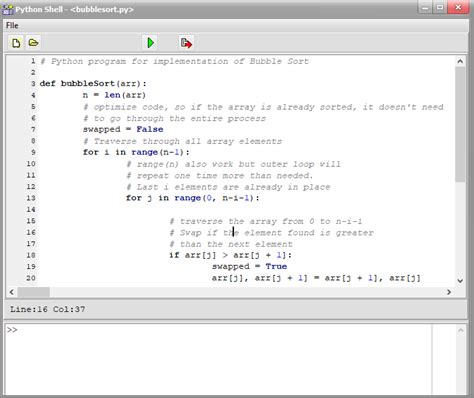Image resolution: width=474 pixels, height=398 pixels.
Task: Click the comment starting 'optimize code, so if the array'
Action: [263, 107]
